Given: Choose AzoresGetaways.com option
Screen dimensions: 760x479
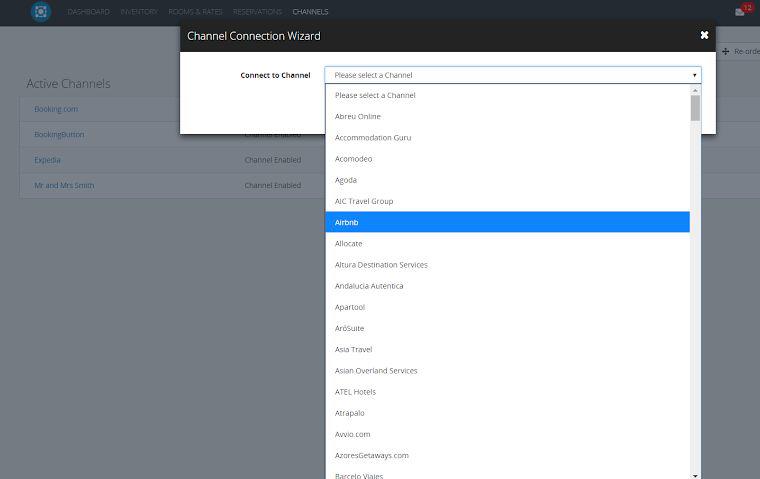Looking at the screenshot, I should click(x=507, y=456).
